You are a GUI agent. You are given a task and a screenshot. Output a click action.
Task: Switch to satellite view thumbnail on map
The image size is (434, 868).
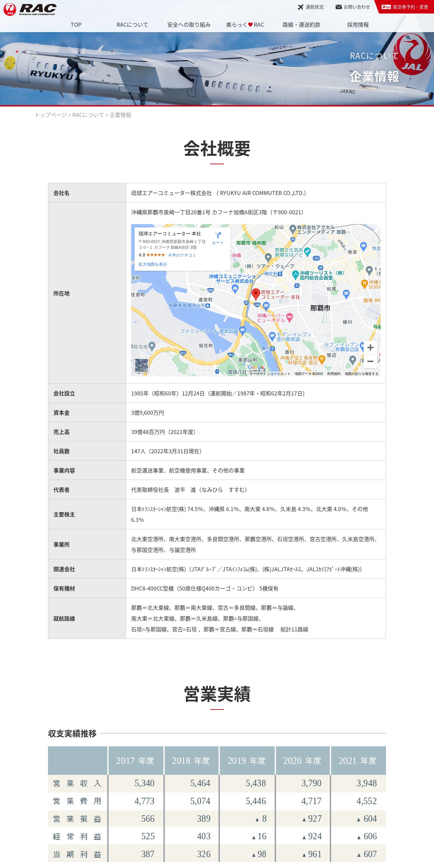coord(142,365)
